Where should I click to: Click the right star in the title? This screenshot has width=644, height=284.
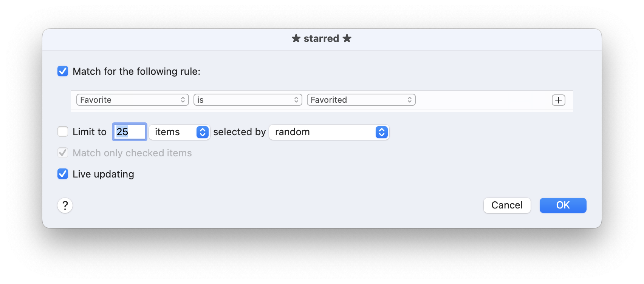click(x=347, y=39)
